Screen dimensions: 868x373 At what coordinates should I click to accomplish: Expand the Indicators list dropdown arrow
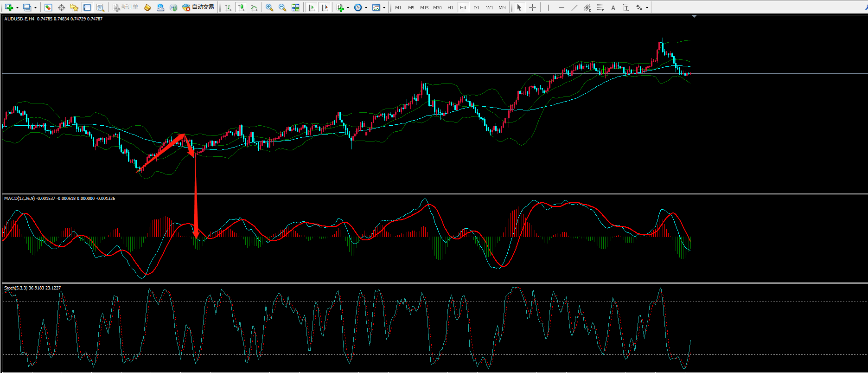click(x=348, y=7)
